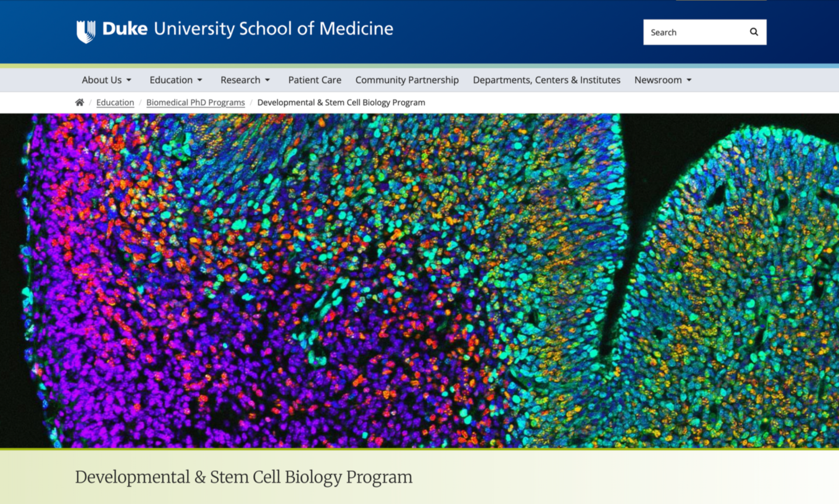Follow the Education breadcrumb link
This screenshot has width=839, height=504.
[115, 103]
